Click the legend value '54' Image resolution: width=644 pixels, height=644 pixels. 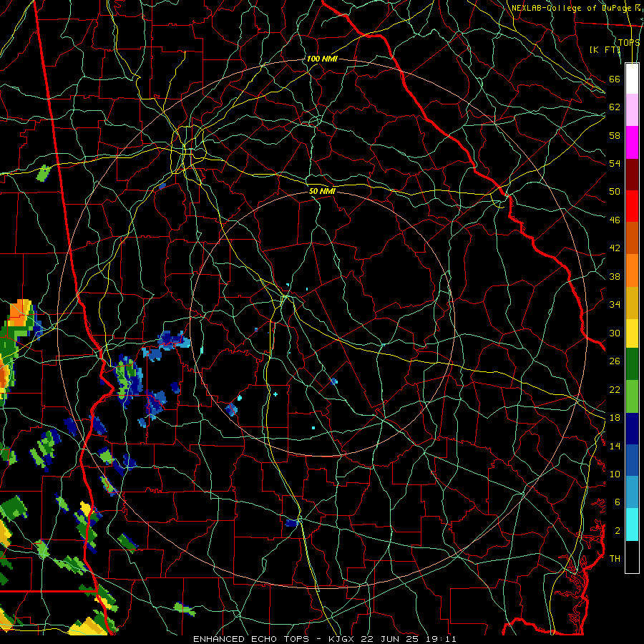615,163
